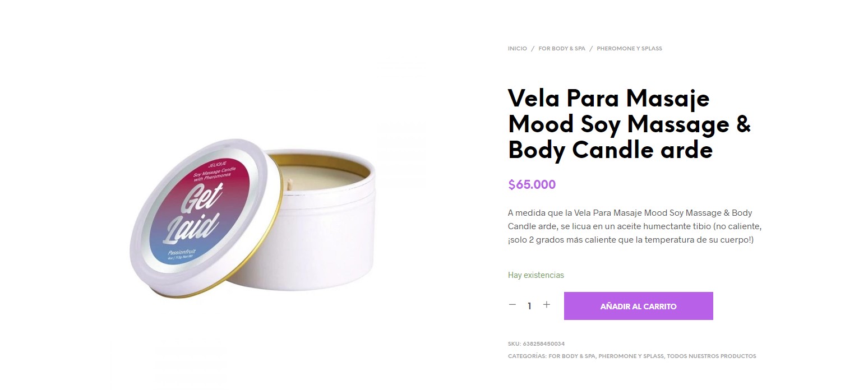Click the SKU number 638258450034
868x390 pixels.
pos(543,344)
